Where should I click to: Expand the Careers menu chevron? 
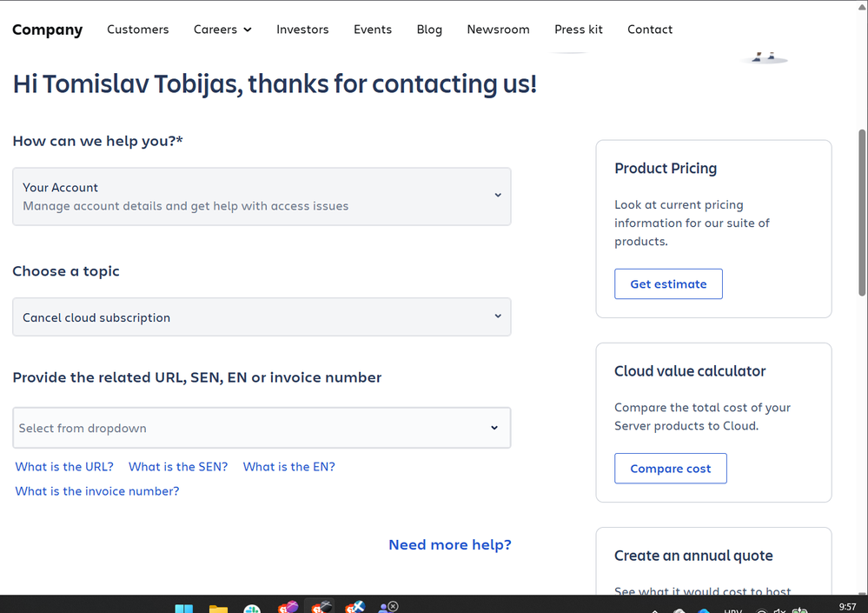pyautogui.click(x=248, y=30)
